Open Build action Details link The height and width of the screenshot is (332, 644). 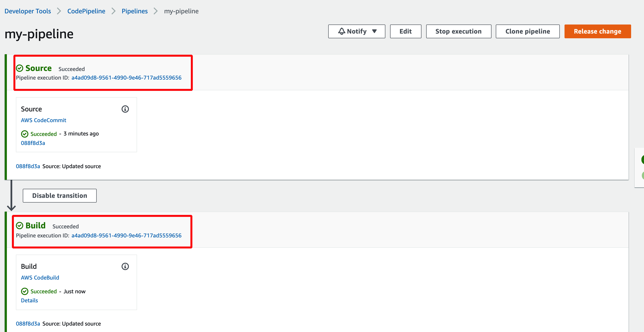pyautogui.click(x=29, y=300)
